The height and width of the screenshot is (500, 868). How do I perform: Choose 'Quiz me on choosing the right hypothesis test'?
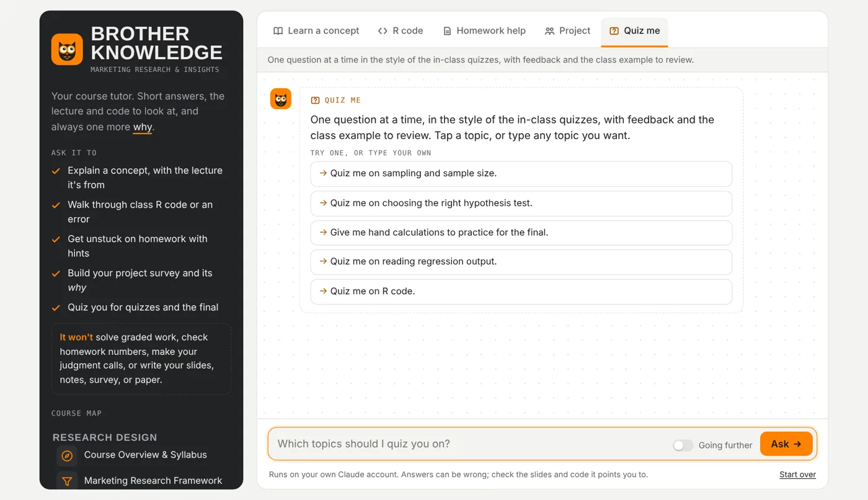click(x=521, y=203)
